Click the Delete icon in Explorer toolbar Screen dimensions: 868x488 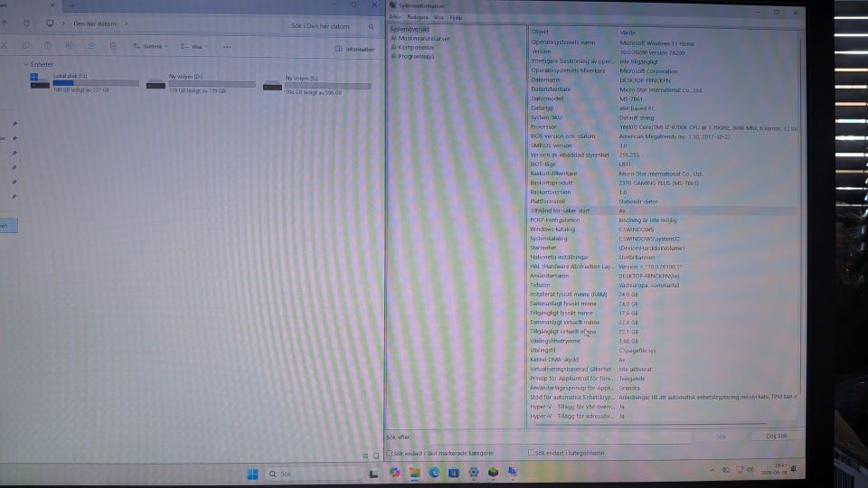tap(113, 46)
